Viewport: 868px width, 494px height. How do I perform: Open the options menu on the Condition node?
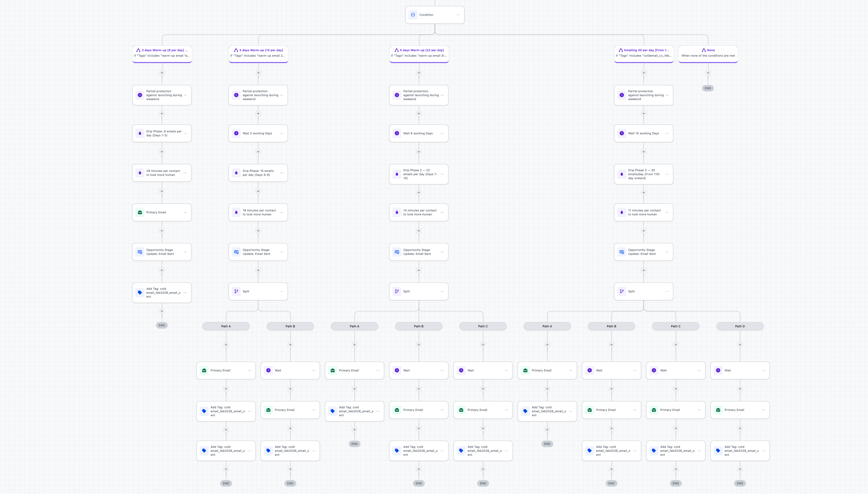458,14
